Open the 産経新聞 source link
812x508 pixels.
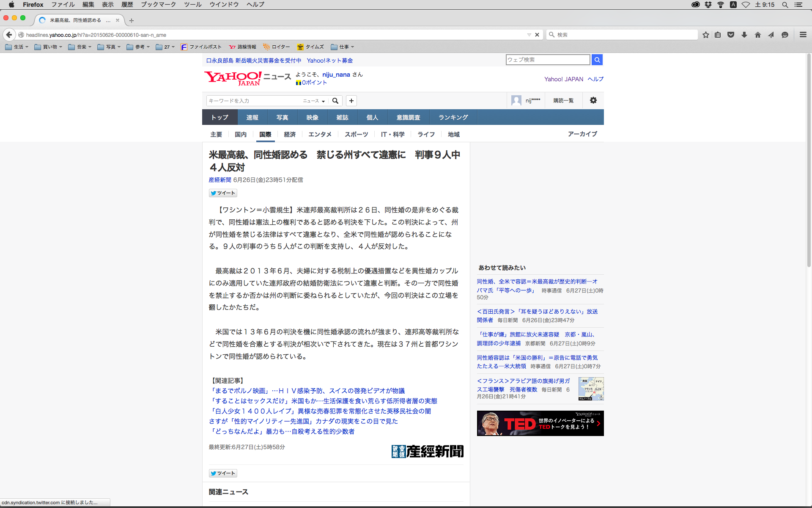pos(219,180)
